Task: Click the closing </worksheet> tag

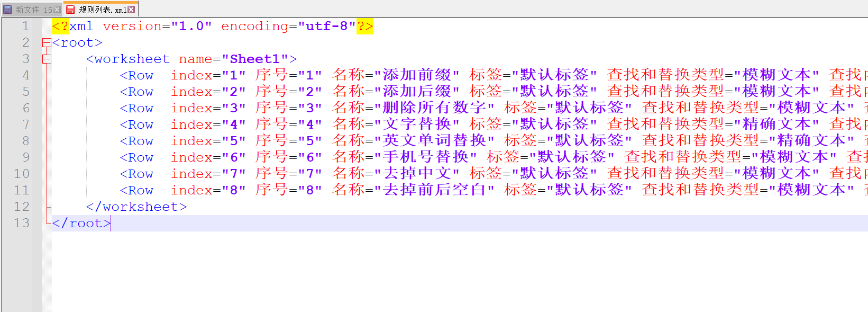Action: click(x=136, y=207)
